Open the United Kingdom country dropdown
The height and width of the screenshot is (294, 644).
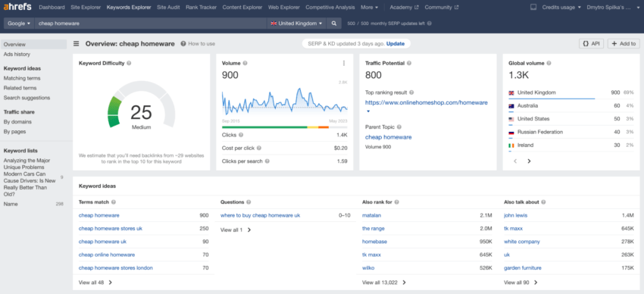click(296, 23)
